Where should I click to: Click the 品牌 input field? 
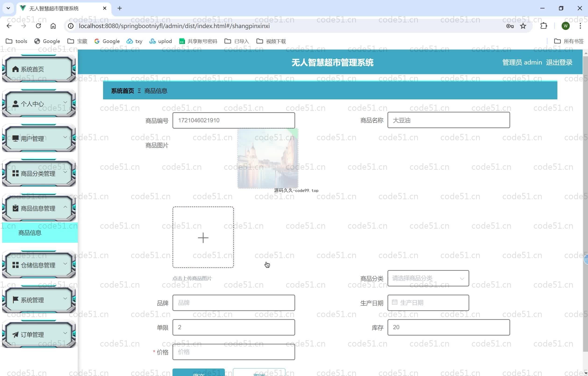tap(234, 303)
